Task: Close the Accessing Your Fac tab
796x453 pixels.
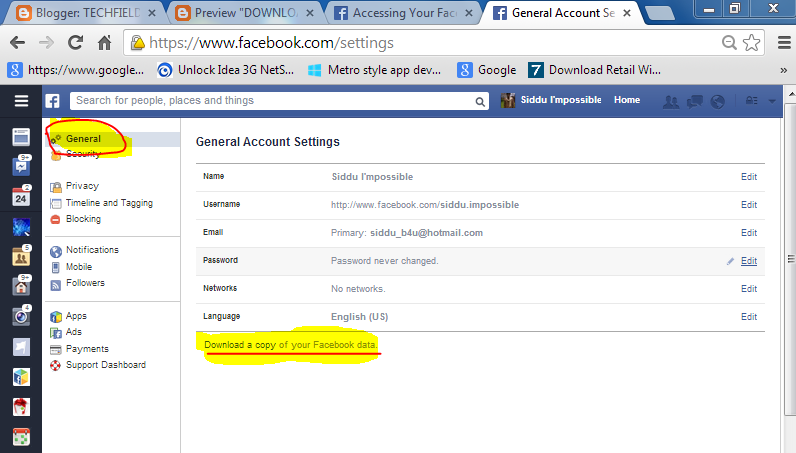Action: [469, 13]
